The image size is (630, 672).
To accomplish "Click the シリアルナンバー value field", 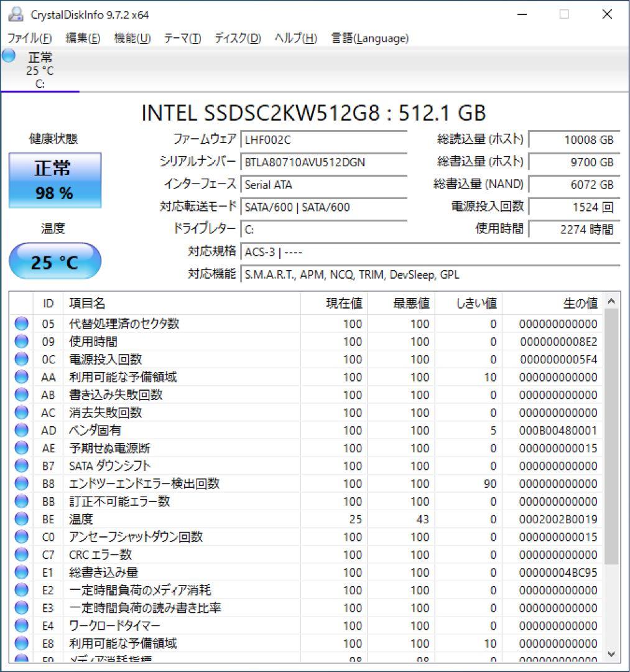I will (x=323, y=162).
